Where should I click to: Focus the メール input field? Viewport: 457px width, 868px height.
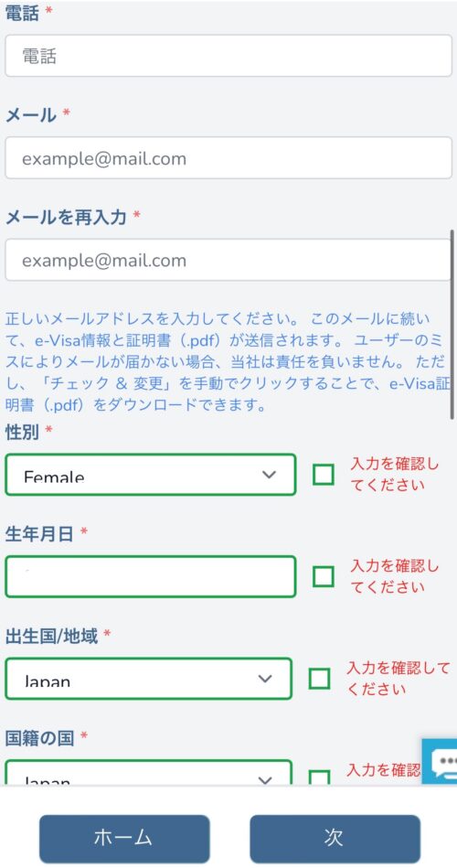tap(228, 158)
